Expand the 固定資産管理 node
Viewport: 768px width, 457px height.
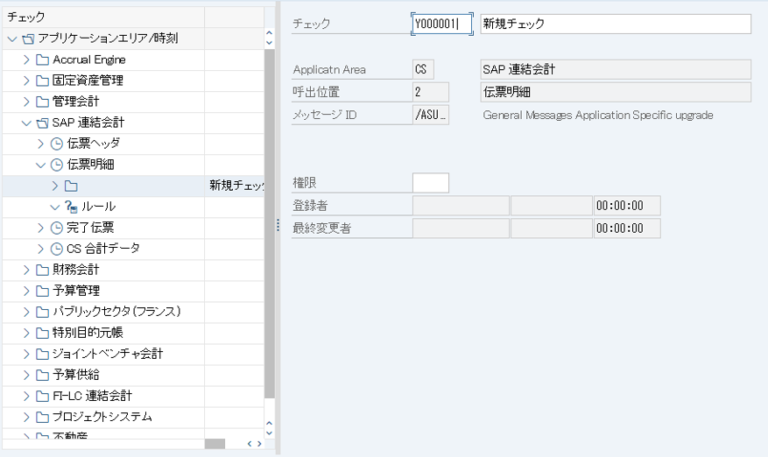pos(27,81)
